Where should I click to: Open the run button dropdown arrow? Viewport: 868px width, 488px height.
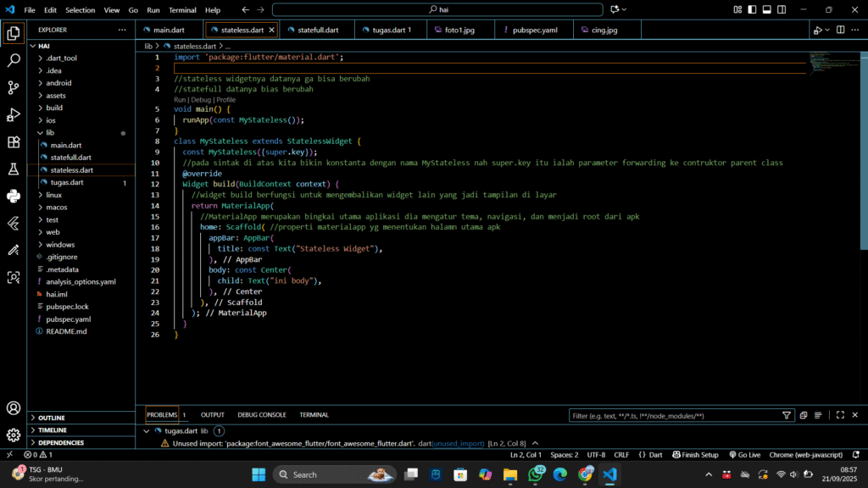click(826, 30)
